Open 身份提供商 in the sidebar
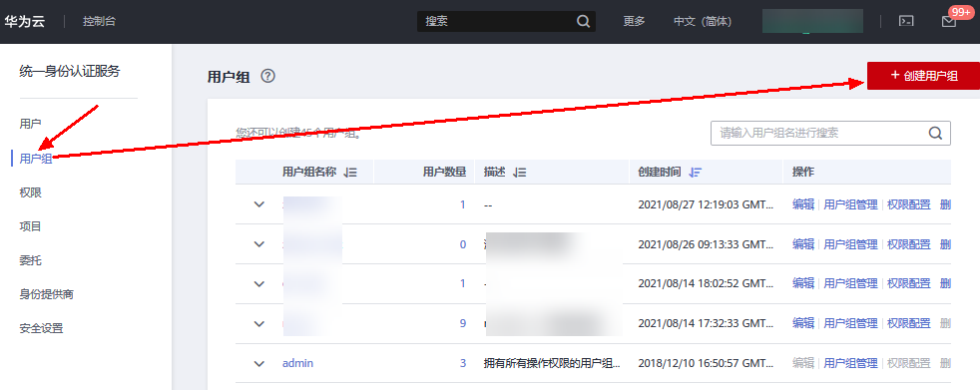The height and width of the screenshot is (390, 980). pos(47,294)
